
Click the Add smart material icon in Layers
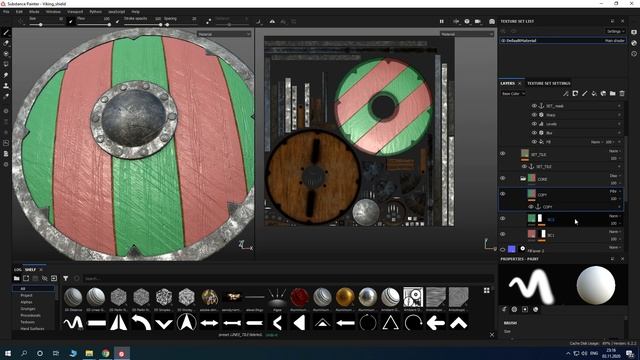tap(603, 93)
